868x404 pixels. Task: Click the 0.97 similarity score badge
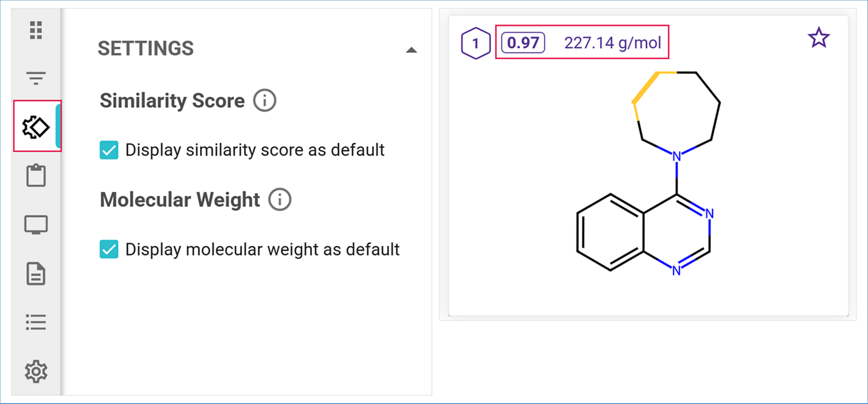click(523, 43)
